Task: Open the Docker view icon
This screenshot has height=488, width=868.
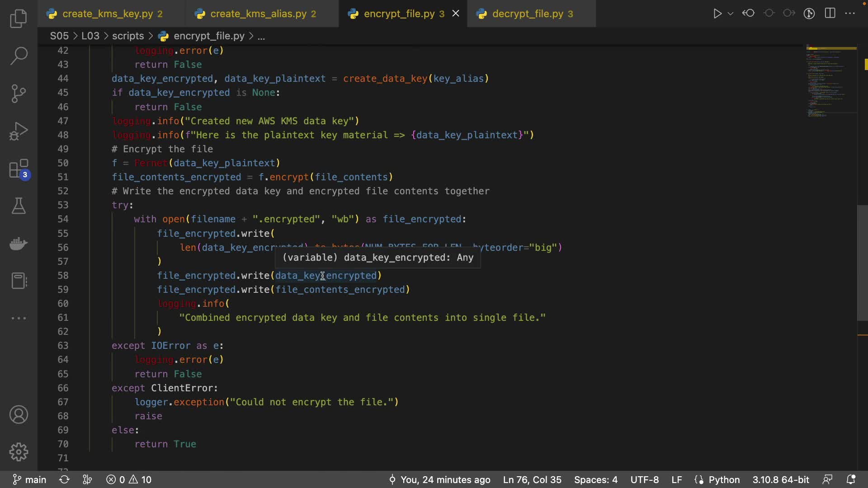Action: coord(19,244)
